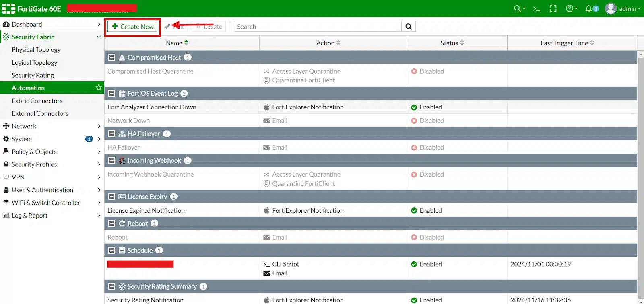The image size is (644, 304).
Task: Open the help question mark icon
Action: point(569,8)
